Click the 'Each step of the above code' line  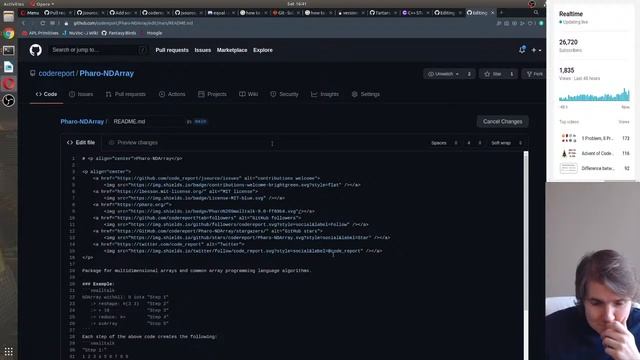pos(149,337)
